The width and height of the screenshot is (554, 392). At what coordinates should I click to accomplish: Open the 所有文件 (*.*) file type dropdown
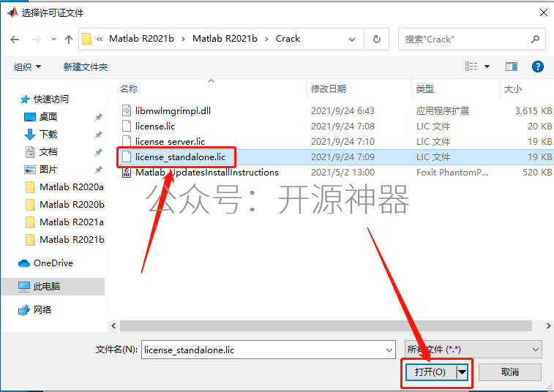click(x=473, y=350)
